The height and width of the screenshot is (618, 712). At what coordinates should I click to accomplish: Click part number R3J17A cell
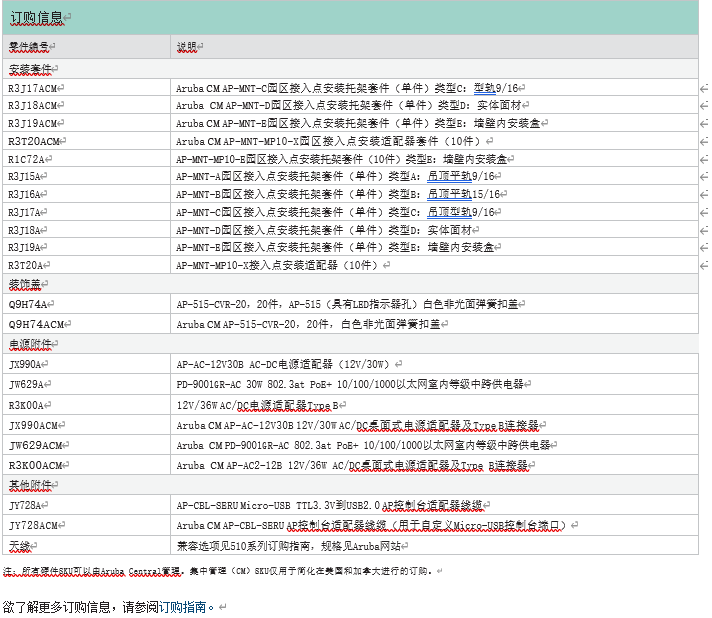pos(87,212)
